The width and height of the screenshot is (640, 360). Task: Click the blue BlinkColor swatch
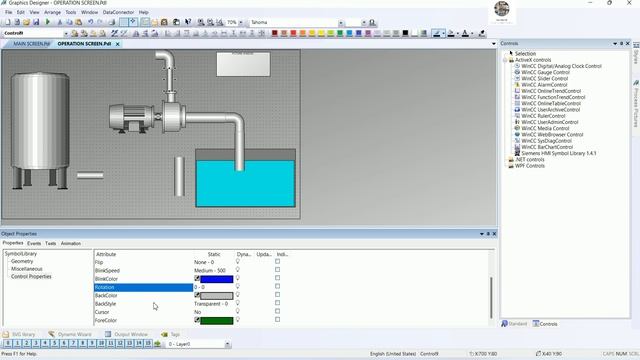(217, 279)
